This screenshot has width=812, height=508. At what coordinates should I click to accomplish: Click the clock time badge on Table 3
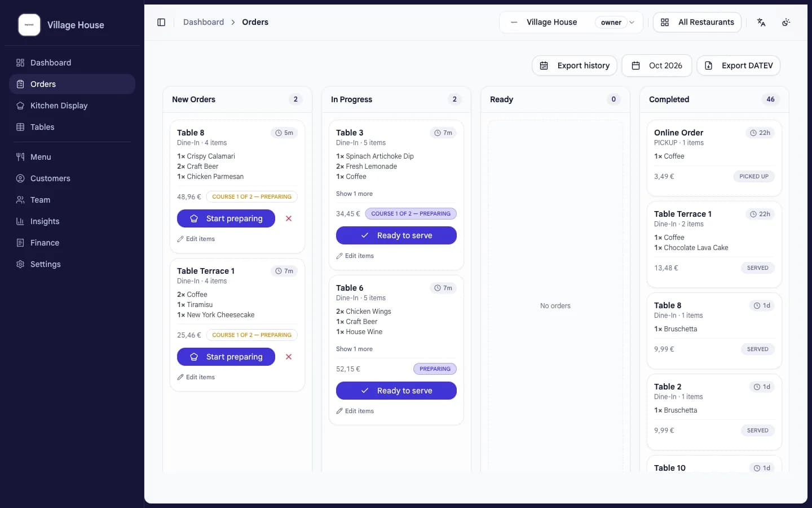443,133
